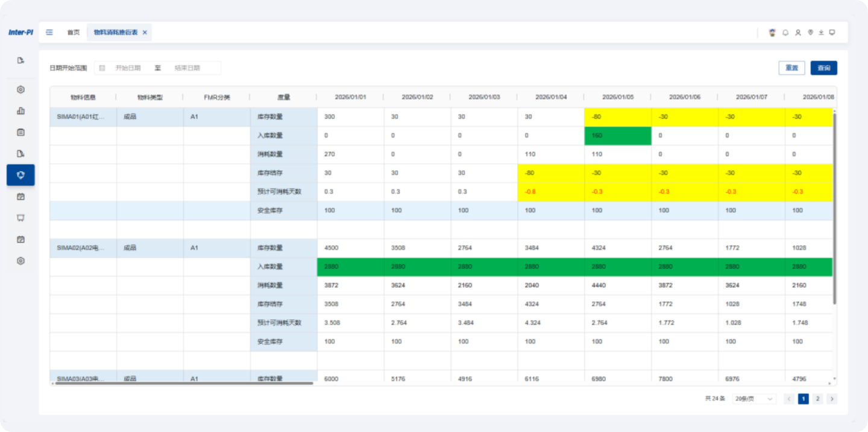Collapse the sidebar with the hamburger menu icon
This screenshot has height=432, width=868.
click(x=49, y=33)
